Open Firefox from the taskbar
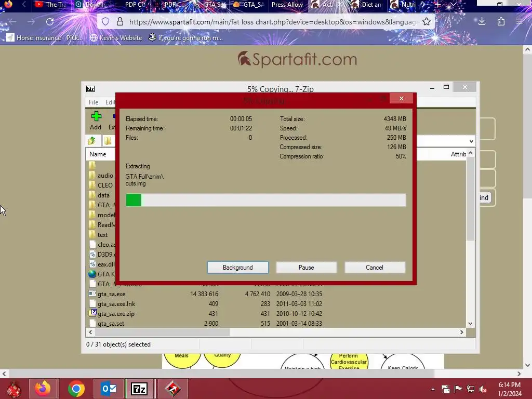The image size is (532, 399). click(43, 389)
